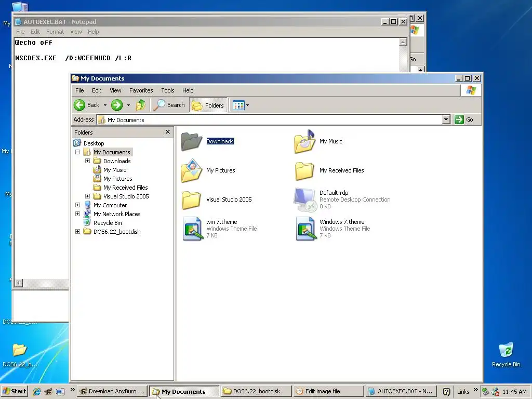This screenshot has height=399, width=532.
Task: Click the Start button
Action: pos(14,391)
